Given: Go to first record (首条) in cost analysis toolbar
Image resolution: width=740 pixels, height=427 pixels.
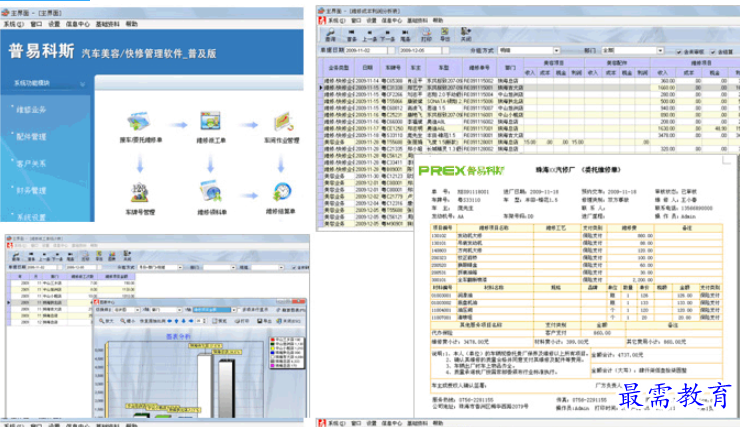Looking at the screenshot, I should click(x=352, y=35).
